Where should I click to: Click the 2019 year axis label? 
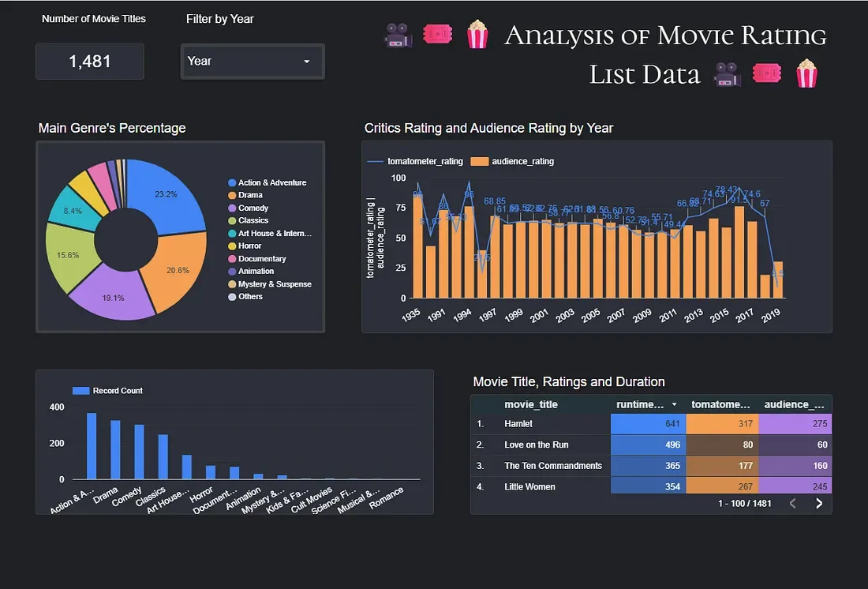coord(770,315)
